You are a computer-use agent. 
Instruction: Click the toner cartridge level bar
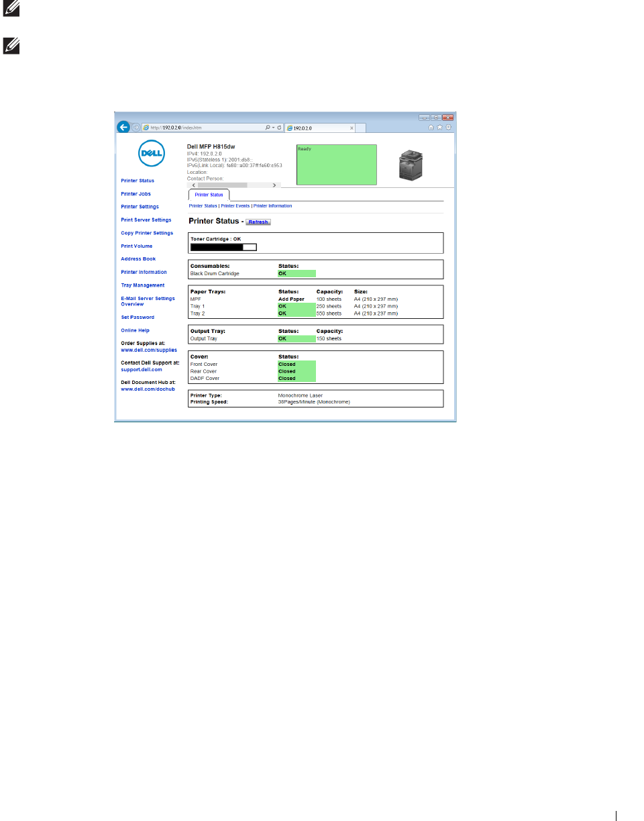pos(224,246)
